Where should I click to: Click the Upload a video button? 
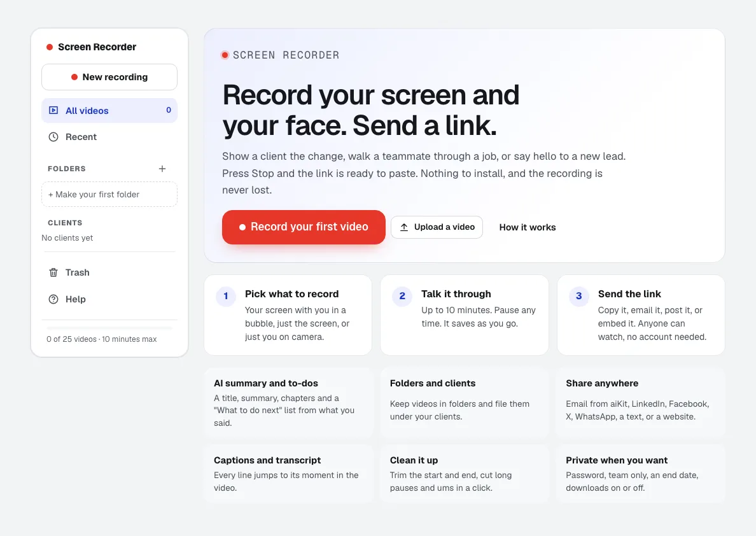pos(437,227)
